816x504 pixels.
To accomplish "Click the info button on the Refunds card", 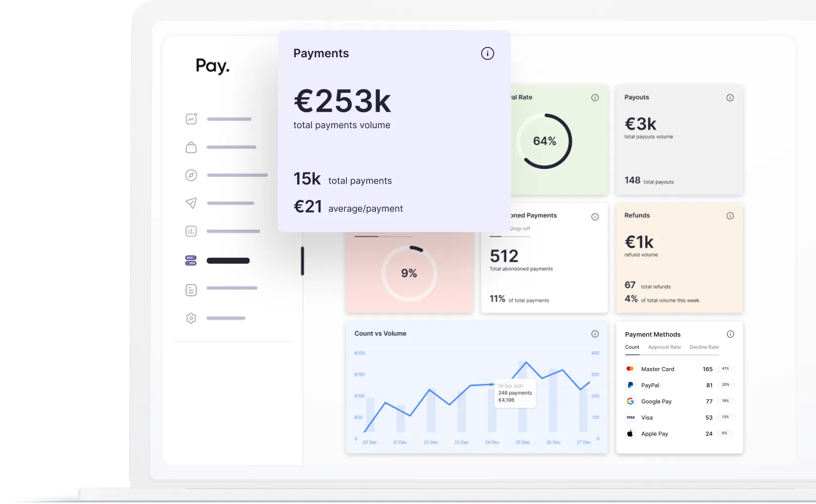I will (x=730, y=216).
